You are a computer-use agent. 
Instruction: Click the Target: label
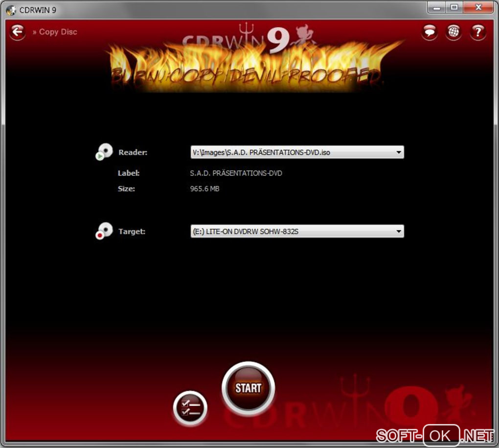pyautogui.click(x=132, y=232)
